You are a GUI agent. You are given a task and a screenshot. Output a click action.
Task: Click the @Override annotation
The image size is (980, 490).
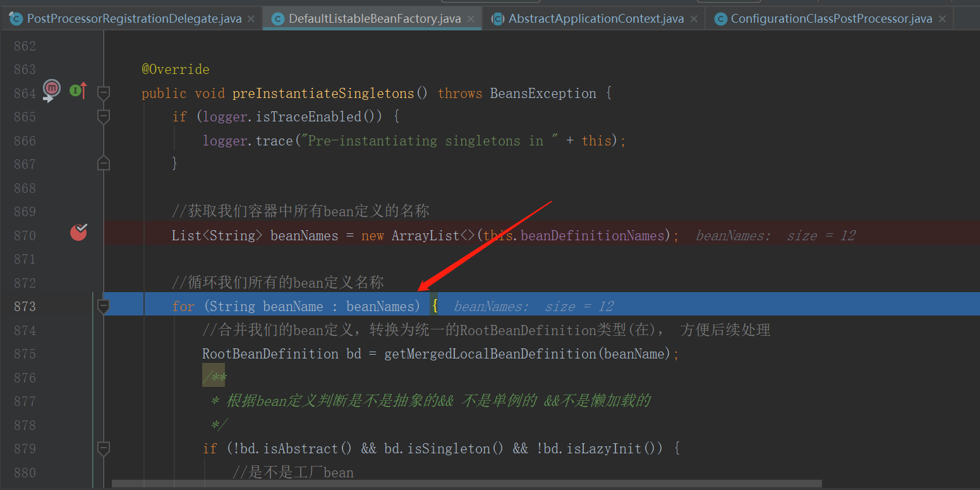(x=176, y=70)
